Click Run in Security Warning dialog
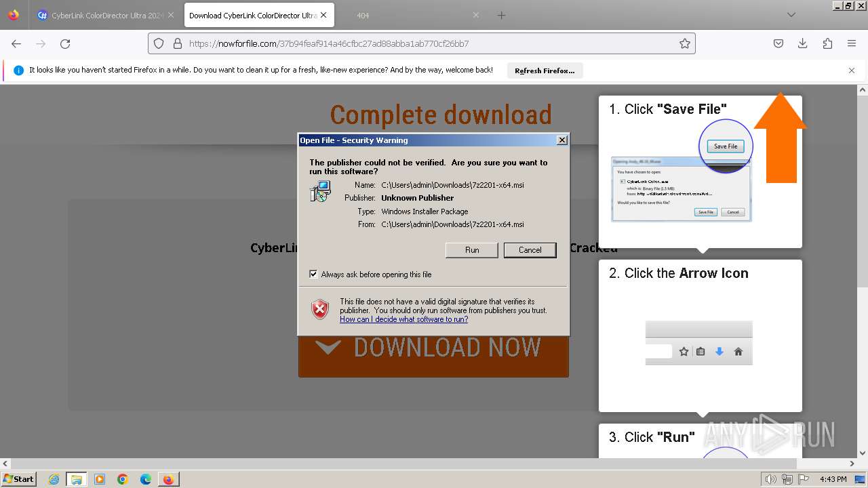 pyautogui.click(x=472, y=250)
